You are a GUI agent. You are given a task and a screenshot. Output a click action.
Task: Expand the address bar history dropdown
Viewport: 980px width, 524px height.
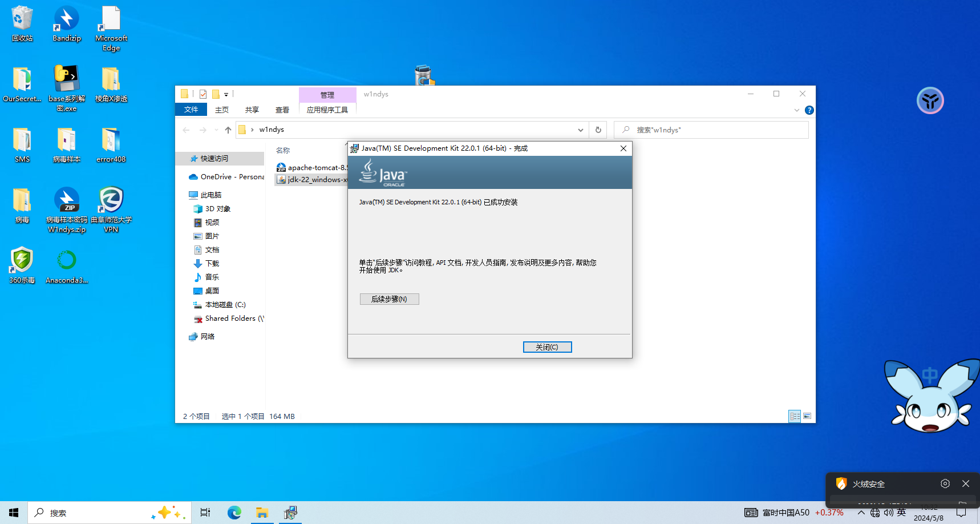tap(580, 130)
